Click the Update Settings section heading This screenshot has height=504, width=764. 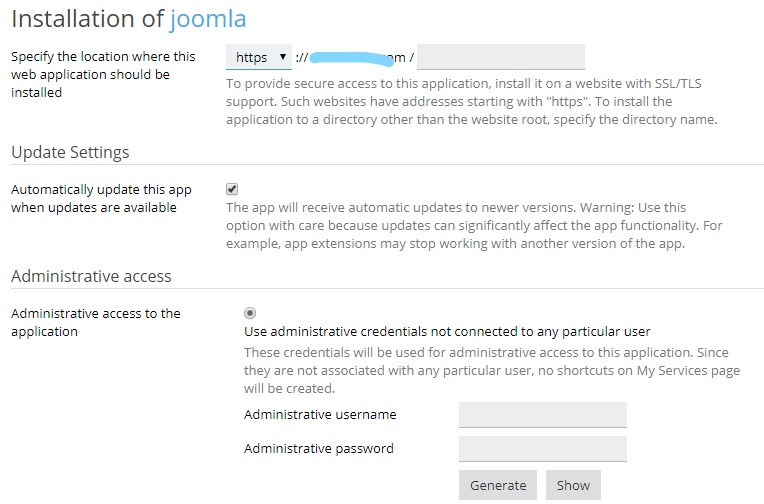pos(70,152)
